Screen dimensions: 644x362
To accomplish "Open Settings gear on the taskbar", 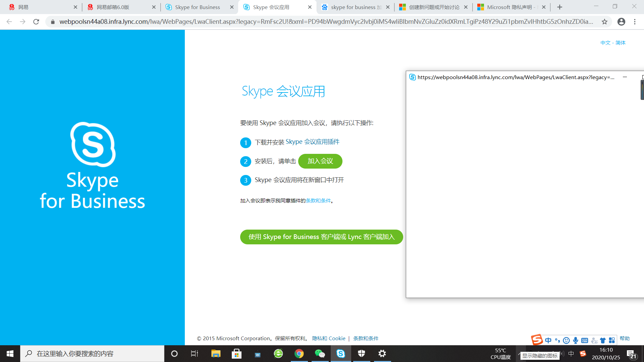I will [x=382, y=354].
